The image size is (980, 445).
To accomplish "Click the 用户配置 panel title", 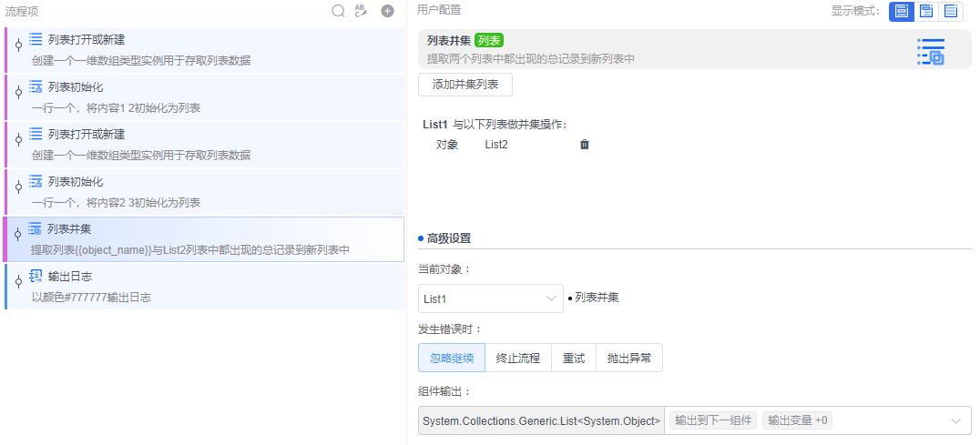I will coord(439,10).
